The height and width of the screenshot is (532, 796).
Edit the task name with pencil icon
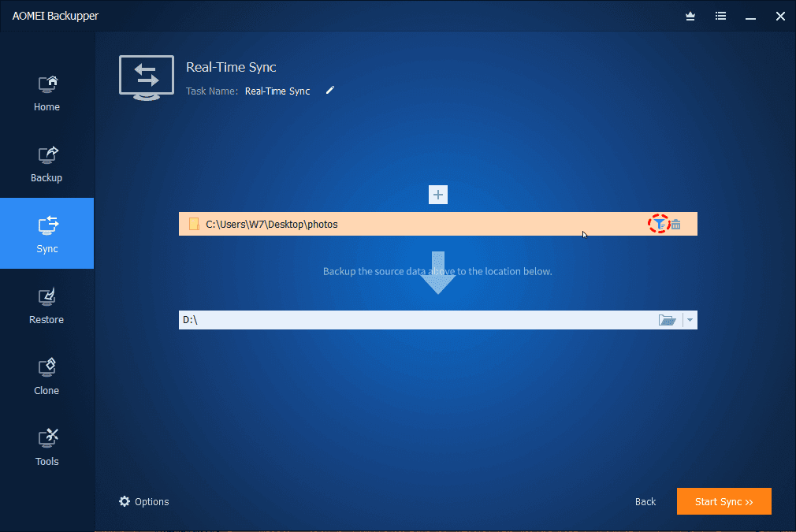(330, 91)
